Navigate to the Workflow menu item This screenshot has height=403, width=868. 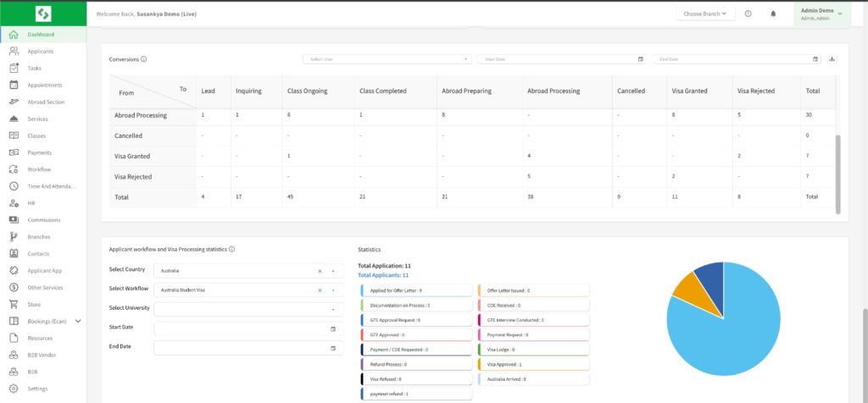coord(39,169)
